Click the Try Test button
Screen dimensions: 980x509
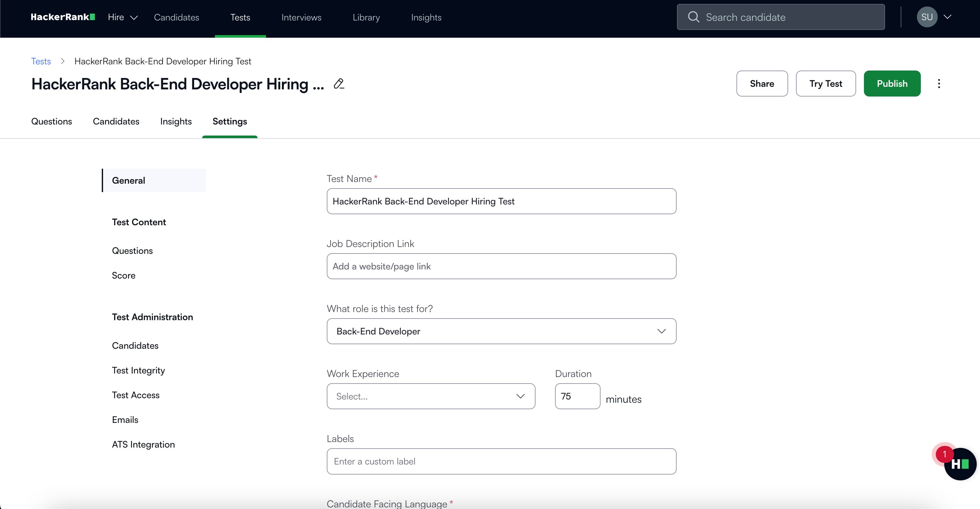[826, 84]
